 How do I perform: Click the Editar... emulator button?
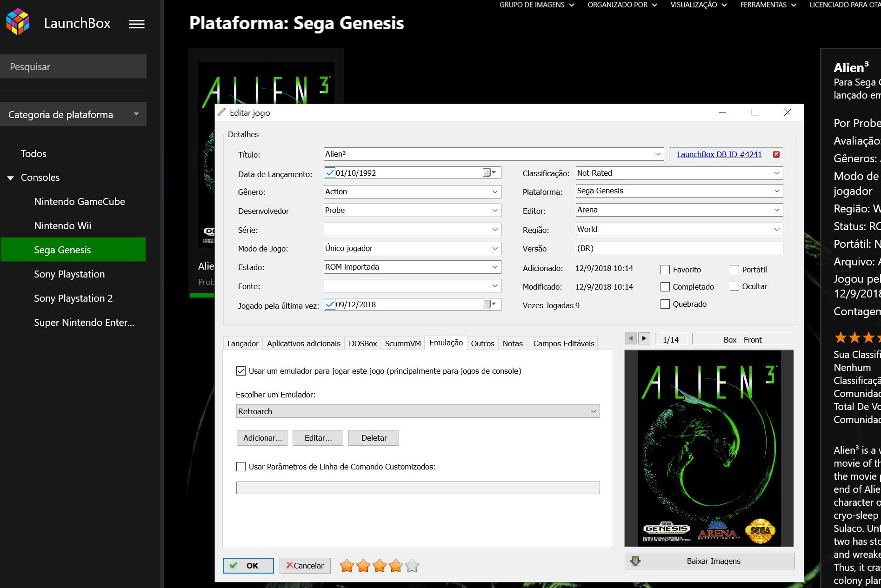coord(318,438)
